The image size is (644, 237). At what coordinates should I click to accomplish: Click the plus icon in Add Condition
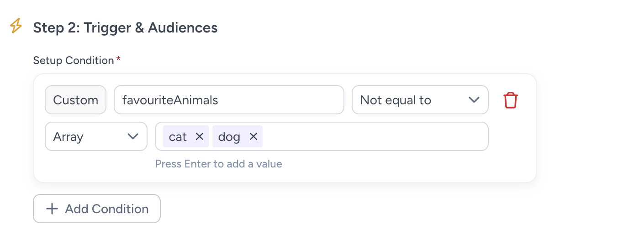tap(52, 209)
